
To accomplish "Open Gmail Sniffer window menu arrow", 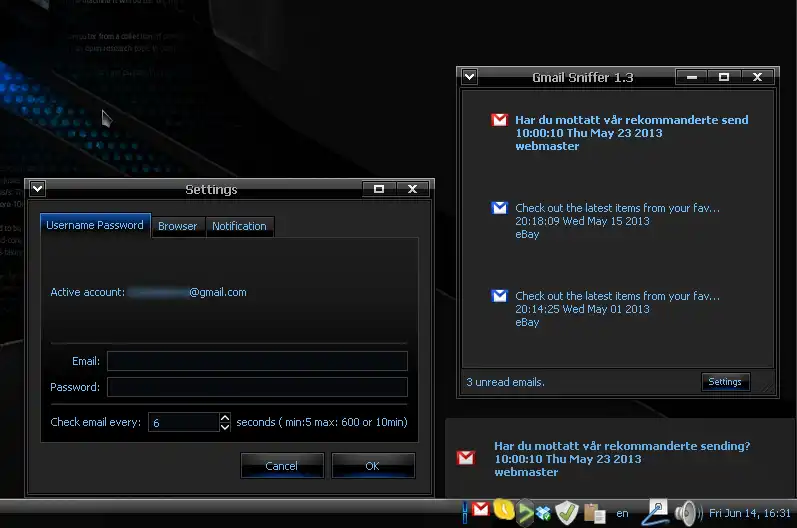I will (469, 77).
